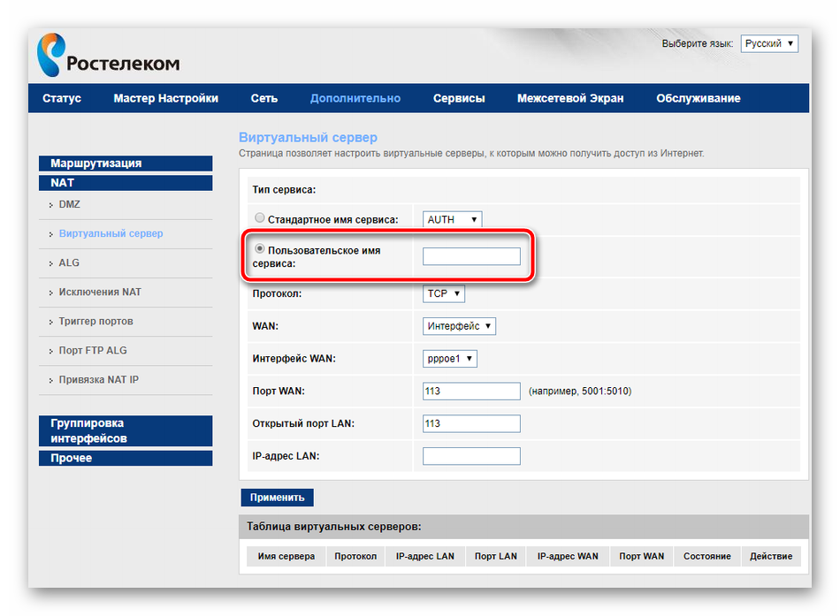
Task: Open the Русский language selector
Action: pos(769,43)
